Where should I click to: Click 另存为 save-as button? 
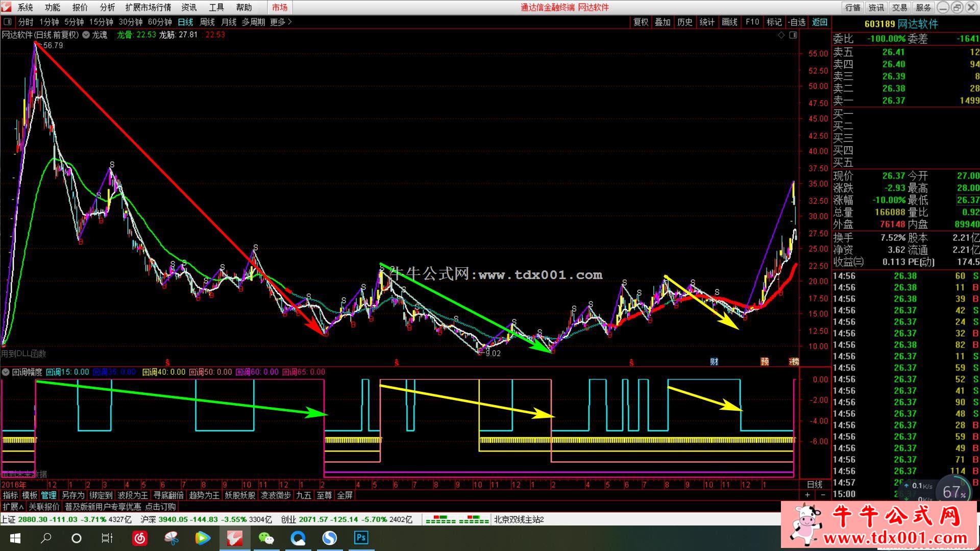[73, 495]
